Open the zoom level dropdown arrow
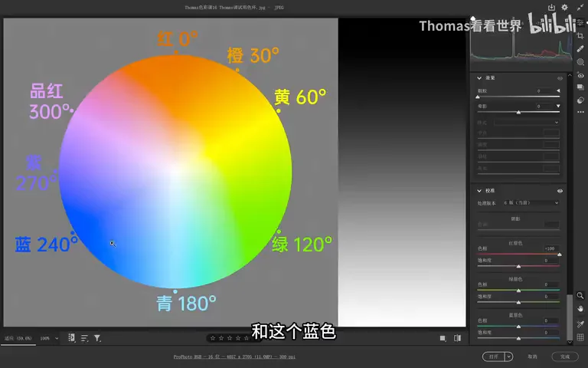The height and width of the screenshot is (368, 588). (x=57, y=338)
